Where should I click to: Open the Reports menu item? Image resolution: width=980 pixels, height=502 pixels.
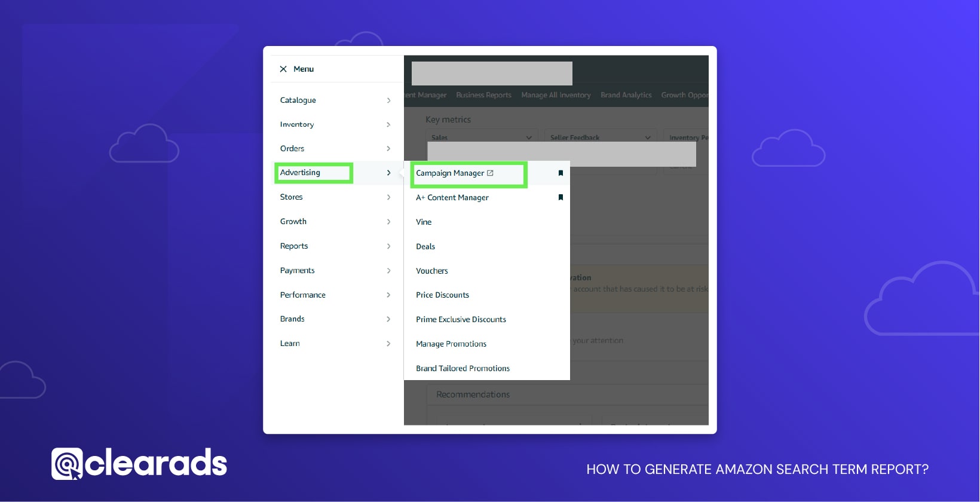point(294,246)
